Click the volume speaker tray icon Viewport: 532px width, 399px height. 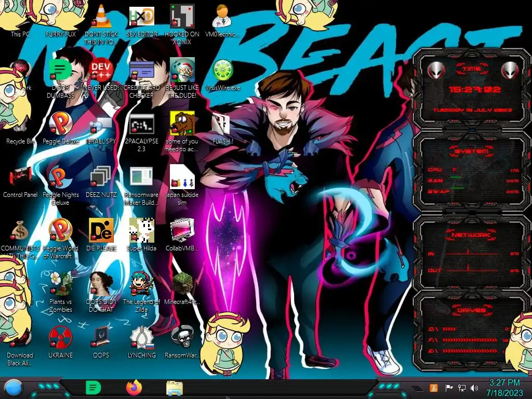point(474,388)
